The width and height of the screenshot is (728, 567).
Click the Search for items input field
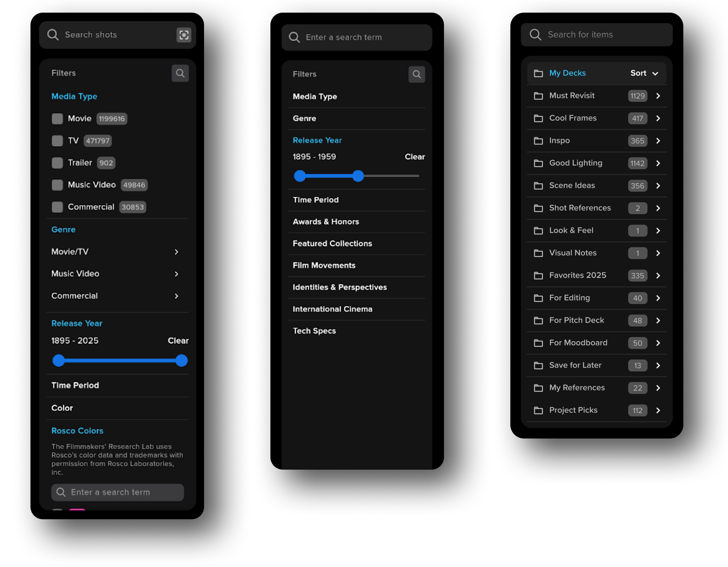pos(597,34)
